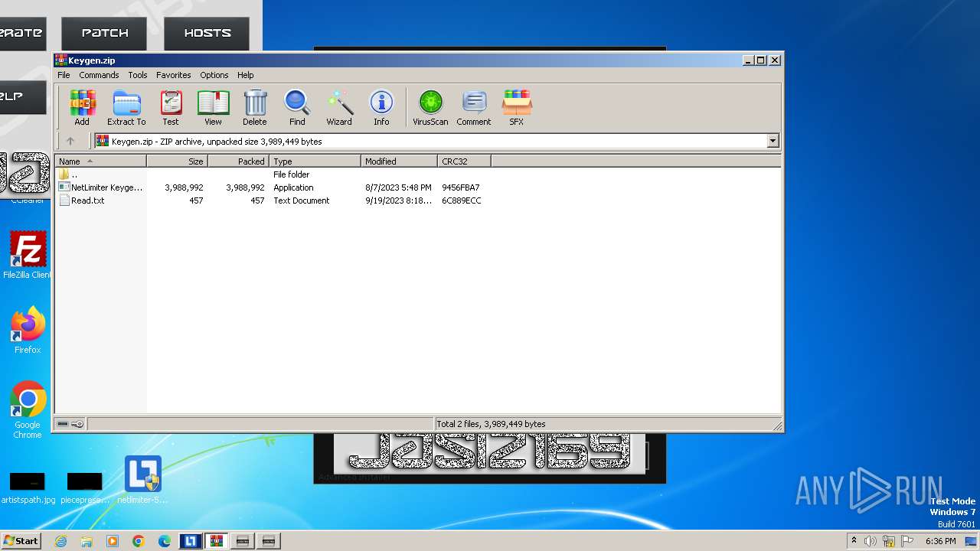Open FileZilla Client desktop shortcut
Screen dimensions: 980x551
point(28,255)
